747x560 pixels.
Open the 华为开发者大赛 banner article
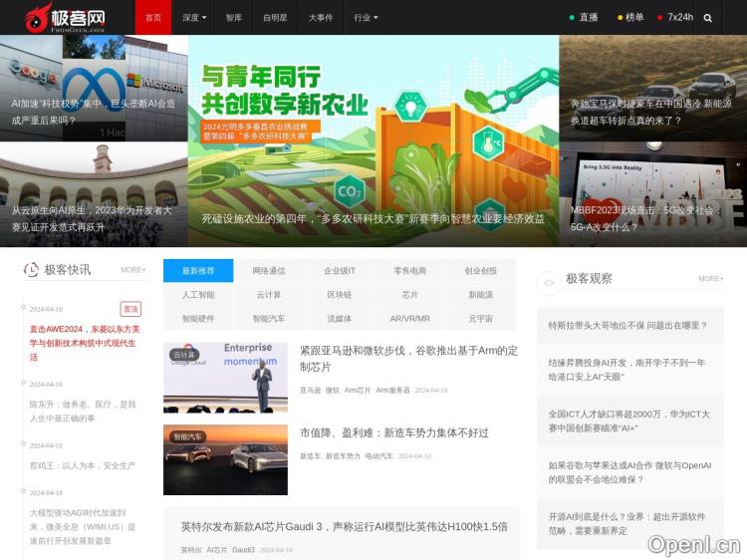click(94, 194)
